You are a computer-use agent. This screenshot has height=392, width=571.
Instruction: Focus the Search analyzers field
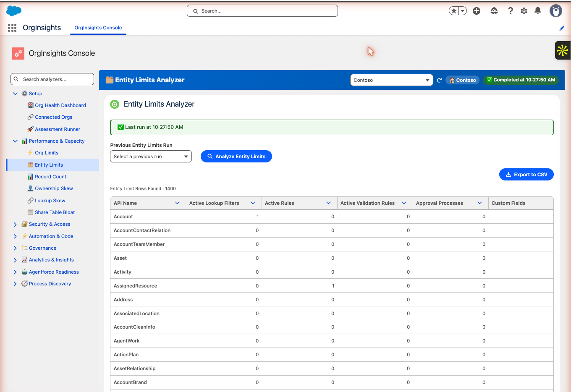tap(52, 79)
